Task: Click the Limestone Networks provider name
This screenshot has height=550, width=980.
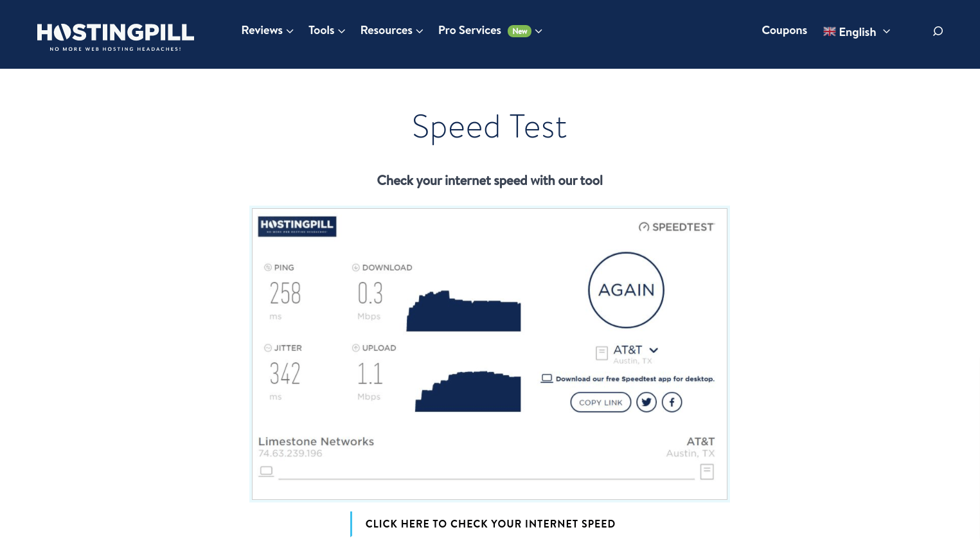Action: coord(316,441)
